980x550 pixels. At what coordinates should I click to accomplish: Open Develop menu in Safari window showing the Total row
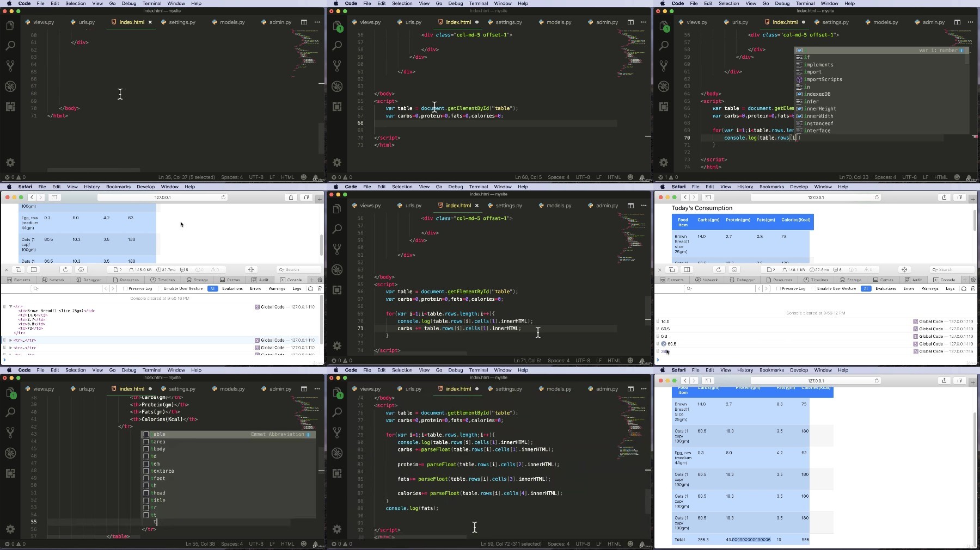click(x=799, y=370)
